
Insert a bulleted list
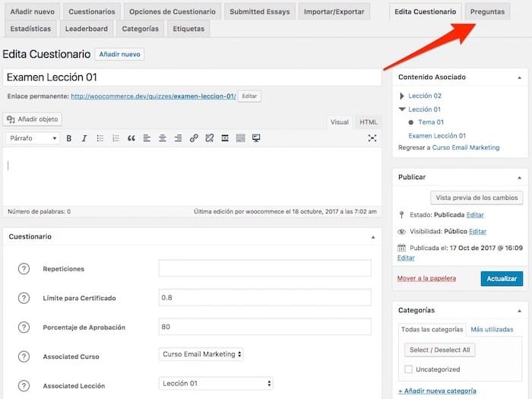[x=100, y=138]
